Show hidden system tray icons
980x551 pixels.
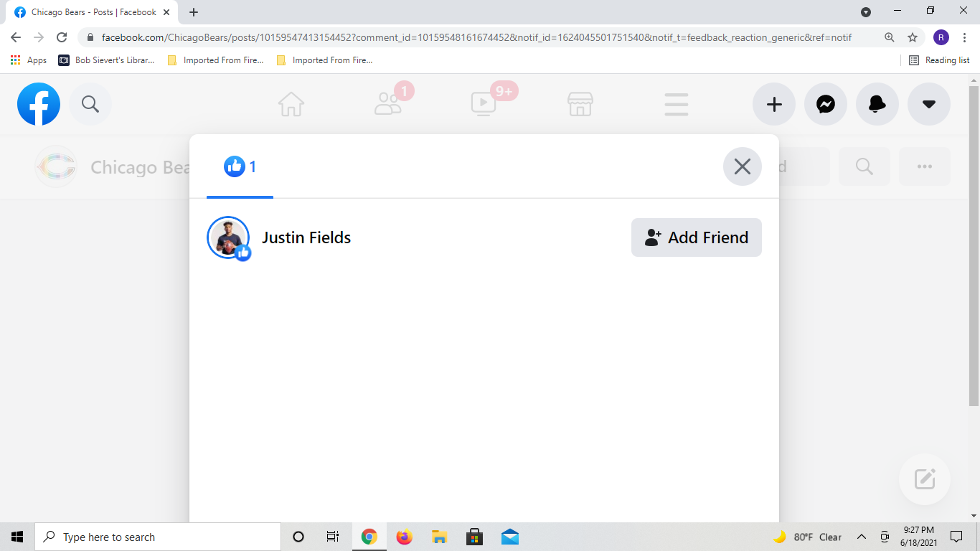[x=862, y=537]
